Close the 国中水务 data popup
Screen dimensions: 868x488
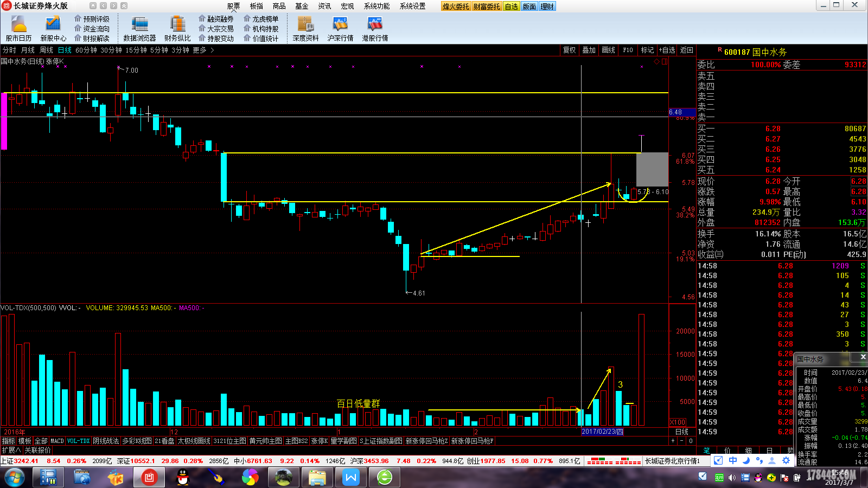click(863, 357)
